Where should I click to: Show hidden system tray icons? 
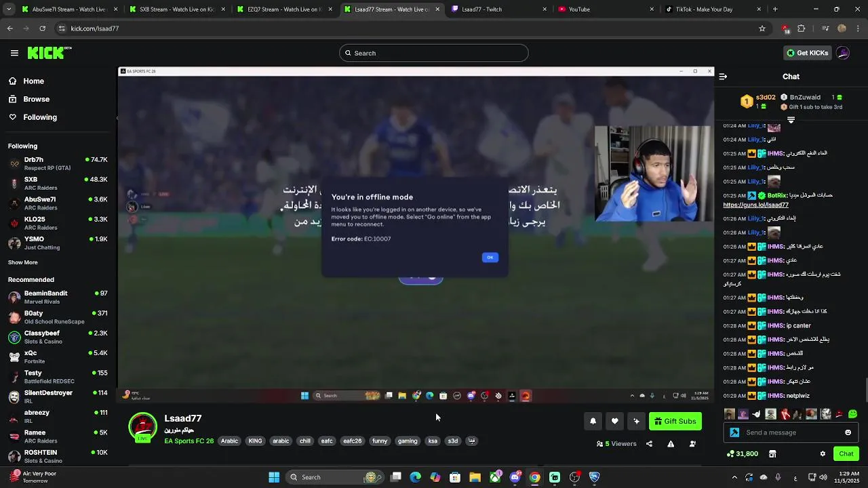[x=734, y=477]
